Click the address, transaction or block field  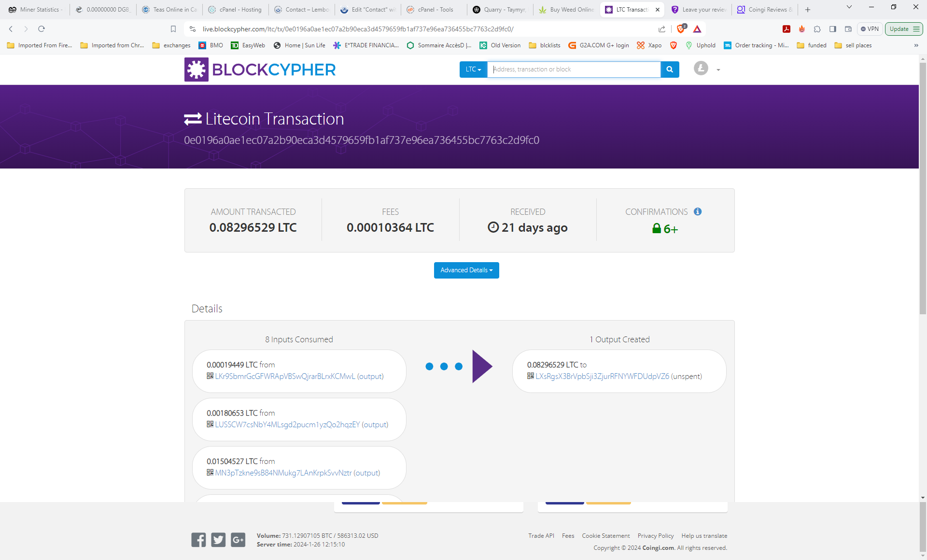(574, 70)
